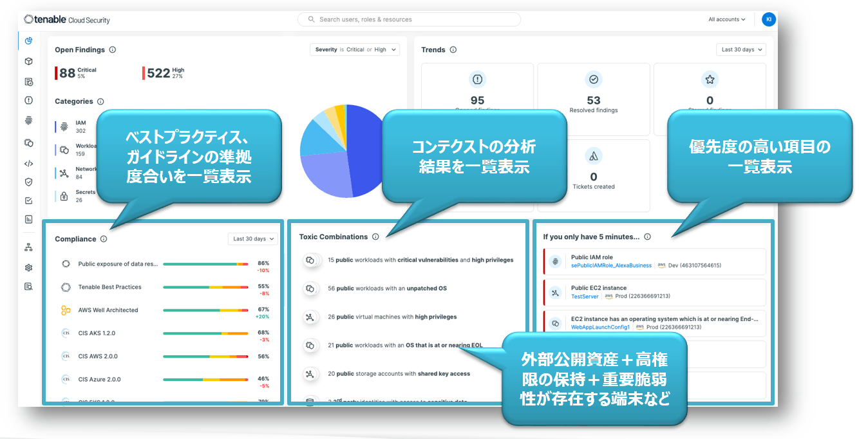Open the reports bar-chart icon in the sidebar

[x=28, y=219]
